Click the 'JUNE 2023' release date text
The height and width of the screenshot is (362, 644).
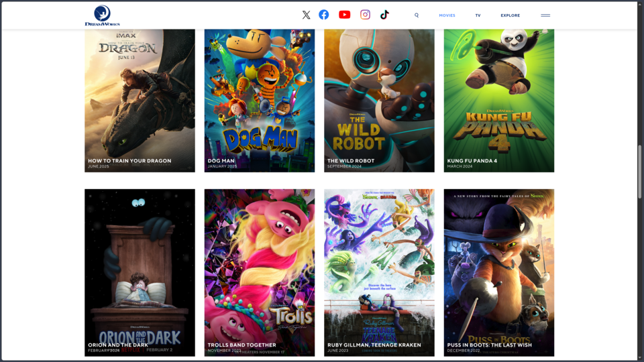(x=337, y=351)
